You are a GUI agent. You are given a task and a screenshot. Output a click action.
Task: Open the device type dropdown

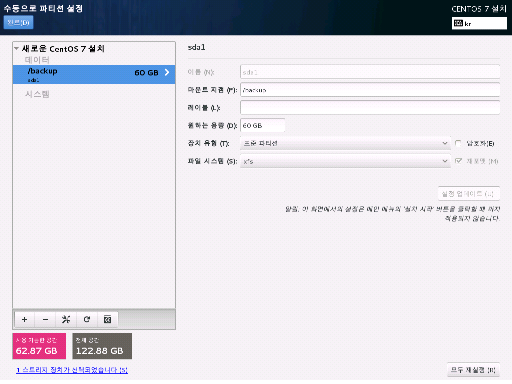345,143
